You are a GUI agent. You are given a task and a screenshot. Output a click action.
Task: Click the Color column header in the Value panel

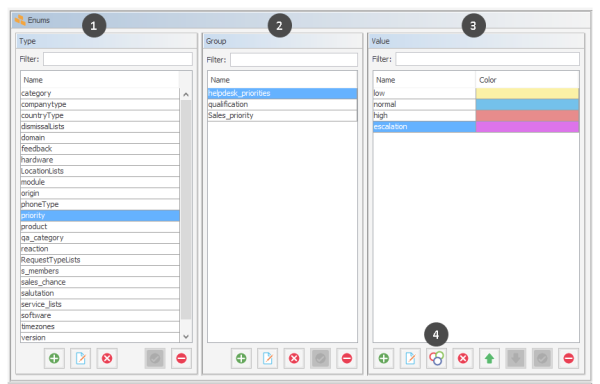(527, 80)
